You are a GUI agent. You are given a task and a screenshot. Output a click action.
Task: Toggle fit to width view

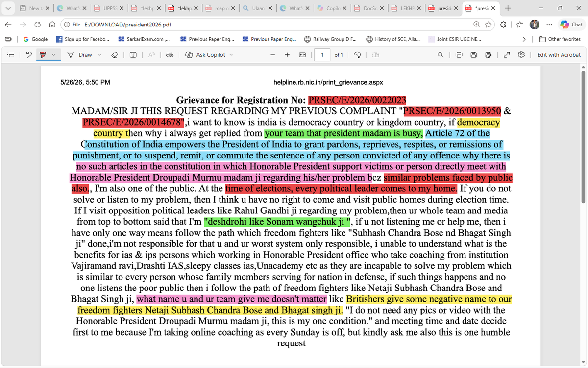(x=302, y=55)
